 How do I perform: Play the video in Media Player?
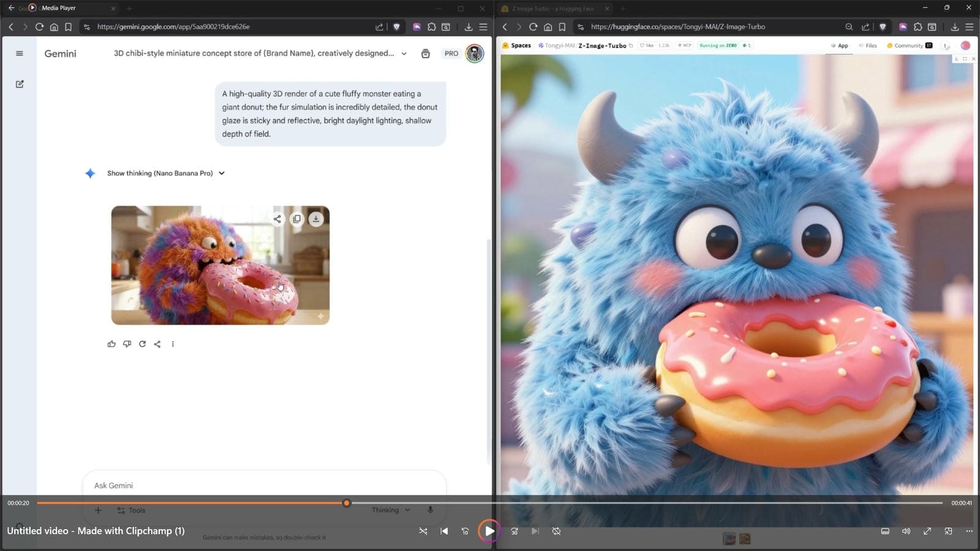[489, 531]
